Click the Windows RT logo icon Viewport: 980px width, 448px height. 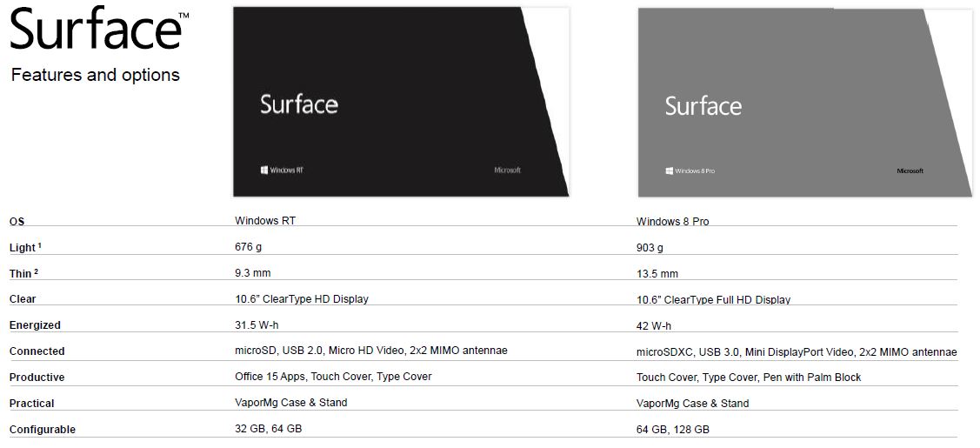pos(263,170)
